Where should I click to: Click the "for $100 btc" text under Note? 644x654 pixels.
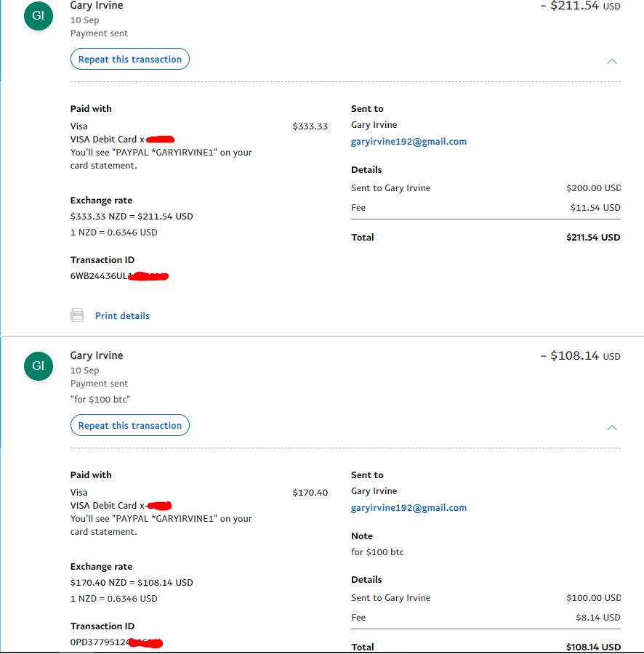tap(377, 552)
